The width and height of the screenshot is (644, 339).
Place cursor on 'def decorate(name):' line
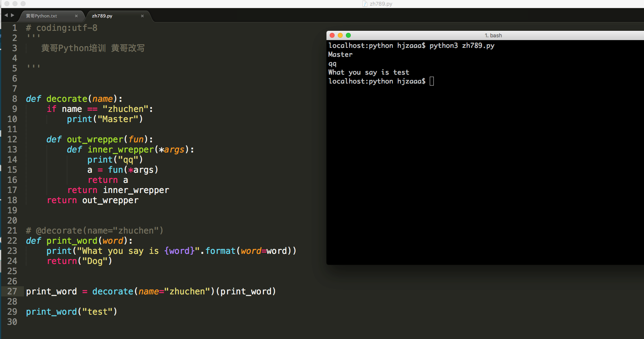[x=74, y=99]
